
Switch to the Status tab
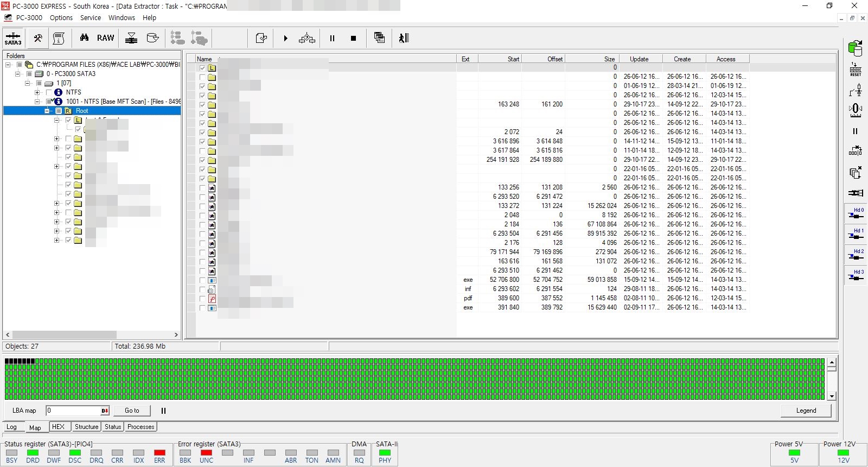(113, 427)
